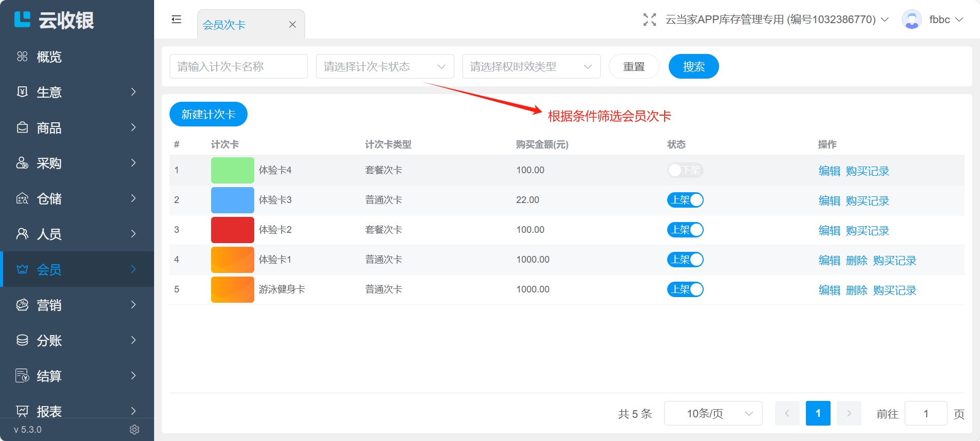
Task: Click the fbbc user avatar icon
Action: pos(912,20)
